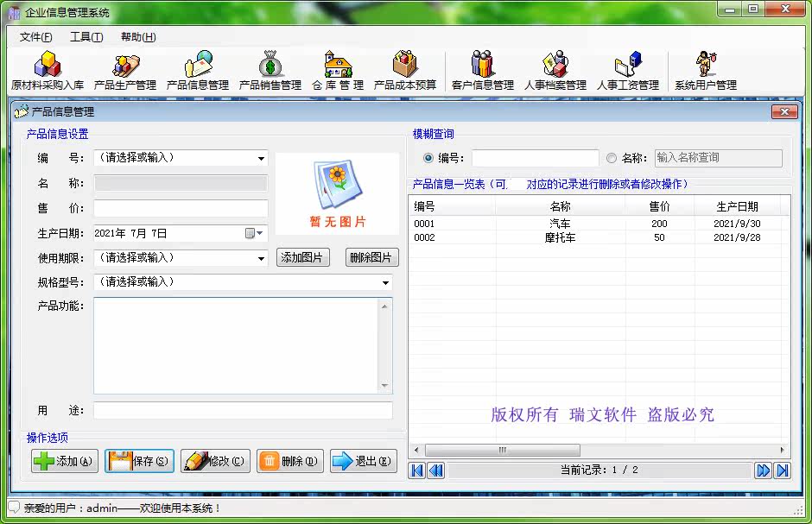Open the 帮助(H) menu
Viewport: 812px width, 524px height.
point(138,37)
